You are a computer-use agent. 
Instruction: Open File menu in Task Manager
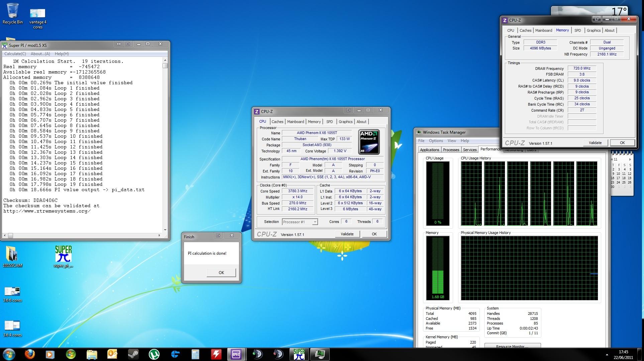421,141
